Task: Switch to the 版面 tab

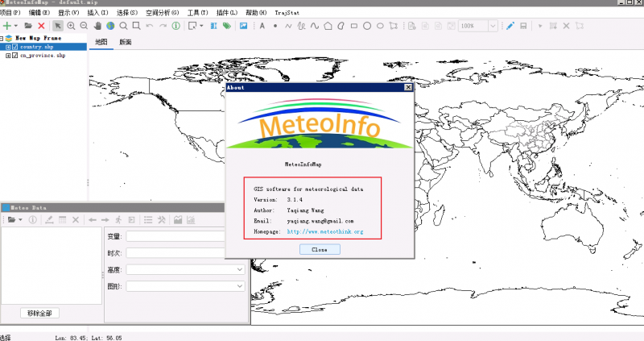Action: coord(126,41)
